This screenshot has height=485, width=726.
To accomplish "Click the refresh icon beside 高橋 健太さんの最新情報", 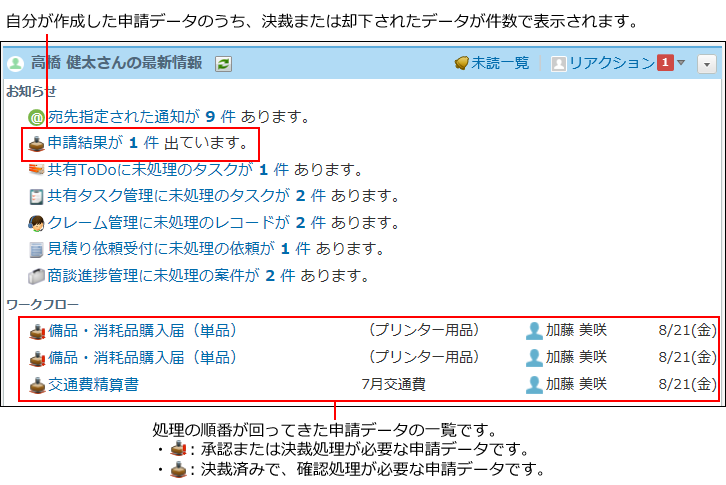I will click(223, 63).
